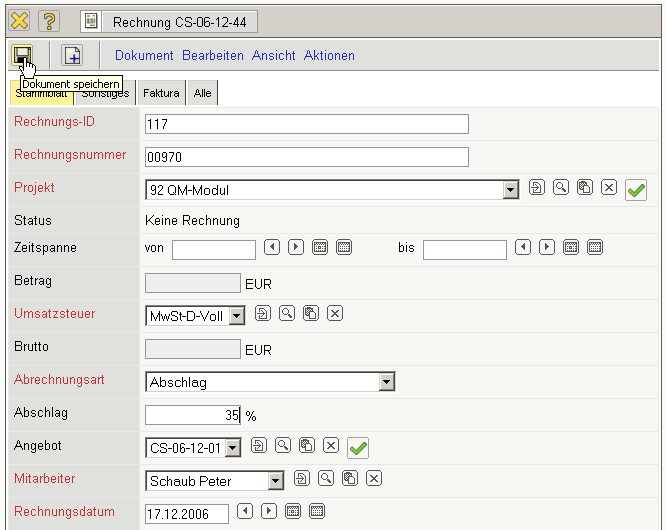Click the green checkmark beside Projekt
This screenshot has width=666, height=530.
point(636,189)
